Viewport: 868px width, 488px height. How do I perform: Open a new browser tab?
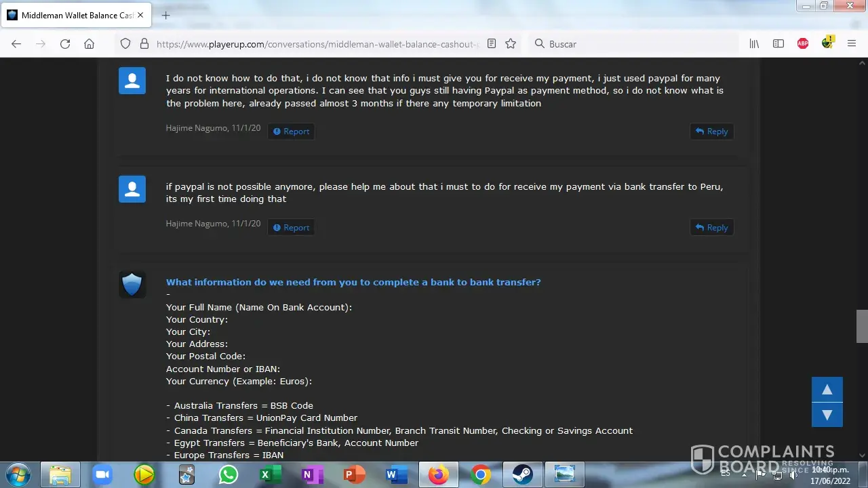[166, 15]
